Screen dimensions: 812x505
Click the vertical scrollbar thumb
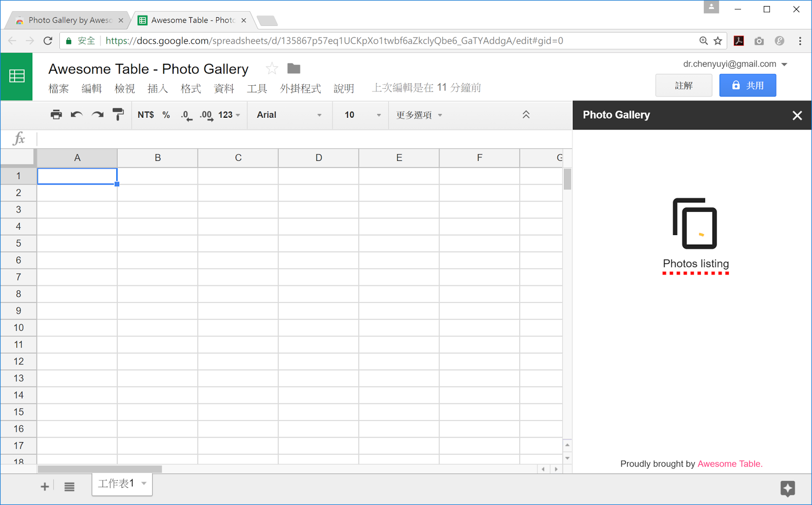click(x=567, y=179)
